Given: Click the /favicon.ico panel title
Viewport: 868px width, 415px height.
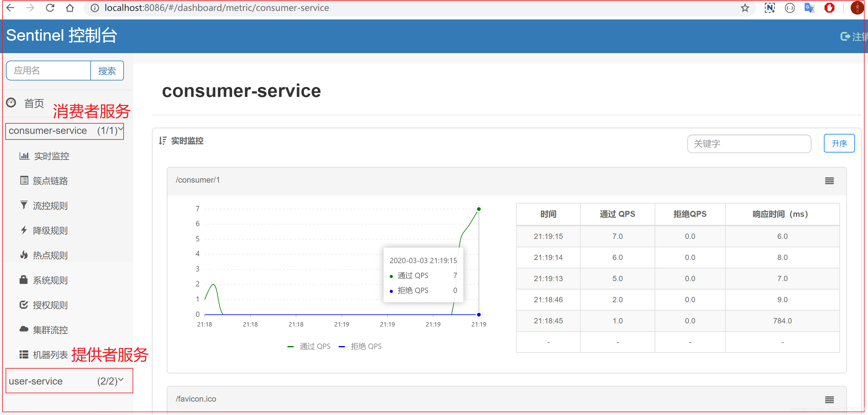Looking at the screenshot, I should click(196, 399).
